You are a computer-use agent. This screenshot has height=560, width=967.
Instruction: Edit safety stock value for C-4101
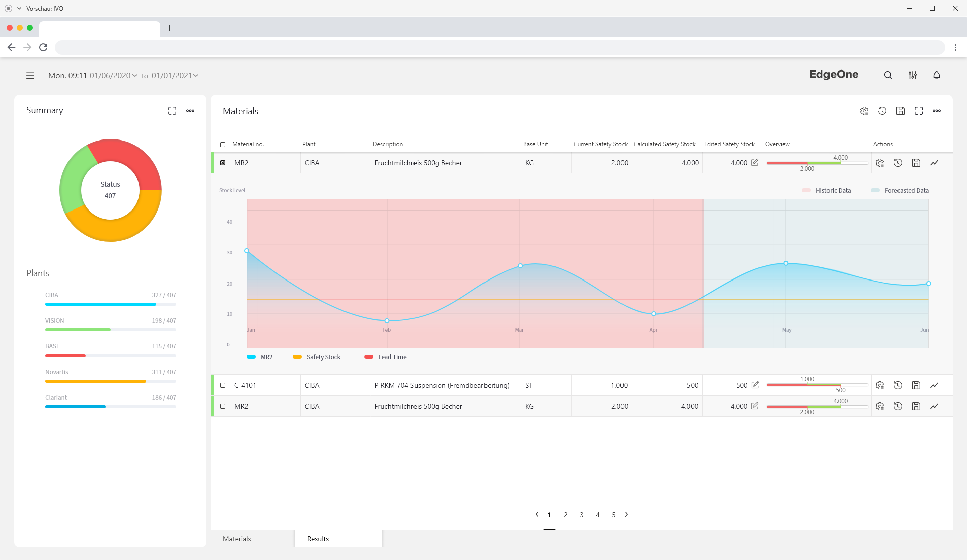(x=755, y=385)
